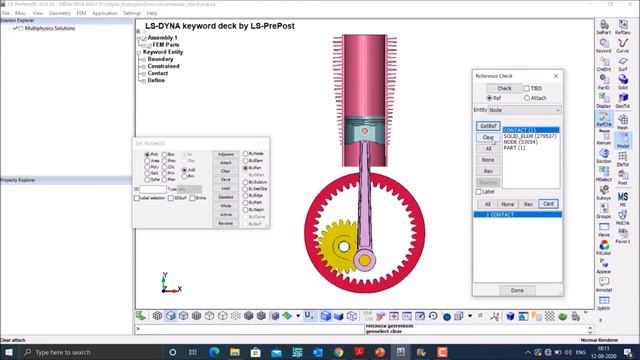Viewport: 640px width, 360px height.
Task: Click the ID input field
Action: pyautogui.click(x=153, y=189)
